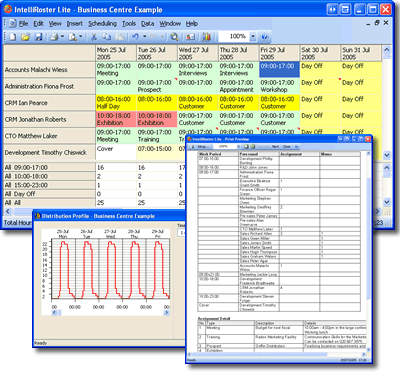Open the print options dropdown arrow
Viewport: 400px width, 374px height.
pos(62,37)
